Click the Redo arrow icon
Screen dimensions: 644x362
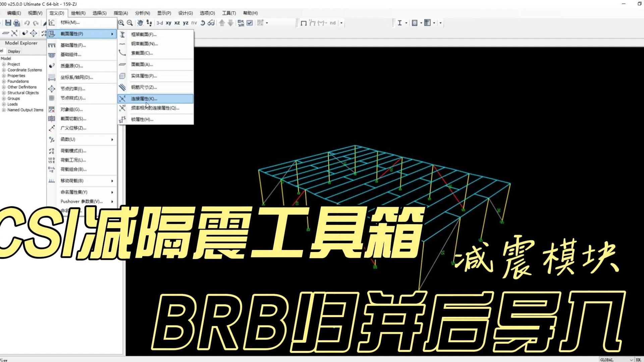[36, 23]
